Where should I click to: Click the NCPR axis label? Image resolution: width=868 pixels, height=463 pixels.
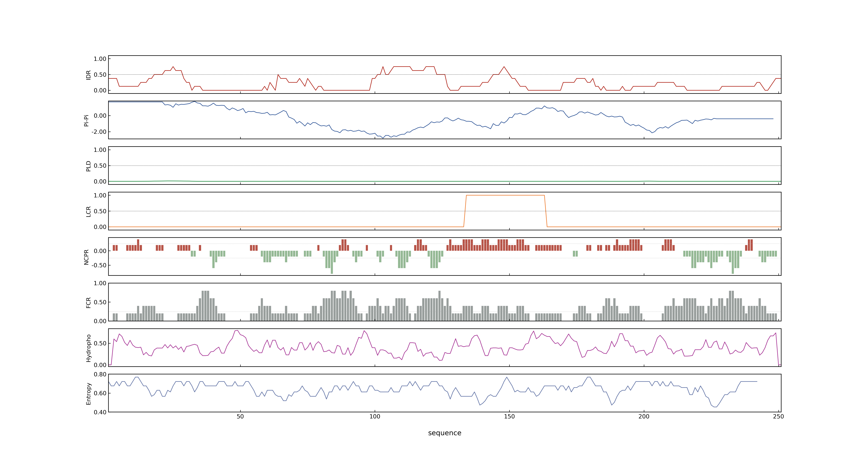86,257
